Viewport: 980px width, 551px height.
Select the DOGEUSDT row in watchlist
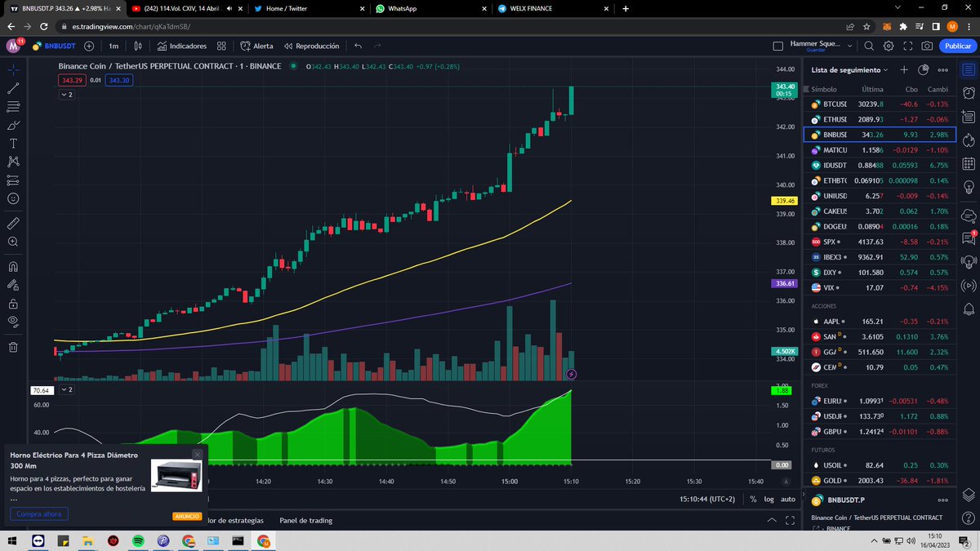click(x=880, y=226)
